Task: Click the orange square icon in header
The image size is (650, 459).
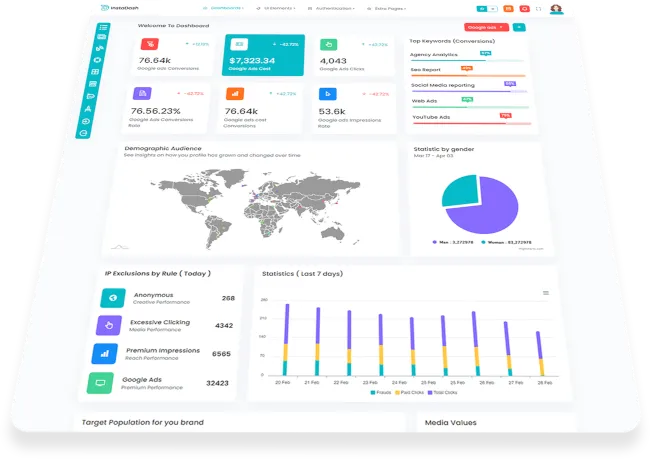Action: [508, 9]
